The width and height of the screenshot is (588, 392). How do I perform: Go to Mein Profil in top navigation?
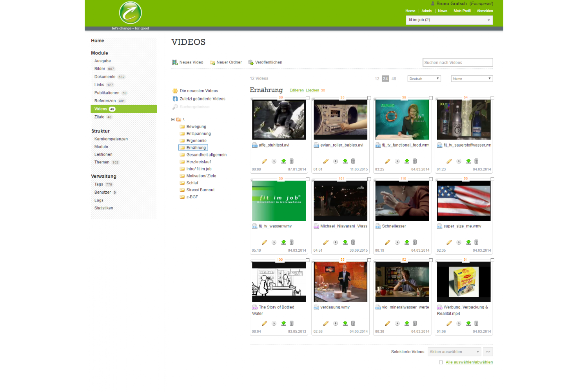coord(462,11)
